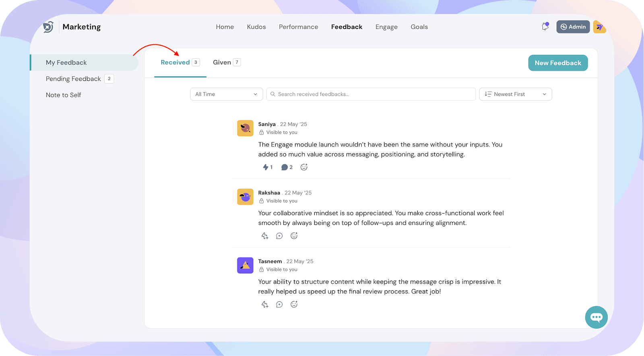Click the New Feedback button
This screenshot has height=356, width=644.
558,63
